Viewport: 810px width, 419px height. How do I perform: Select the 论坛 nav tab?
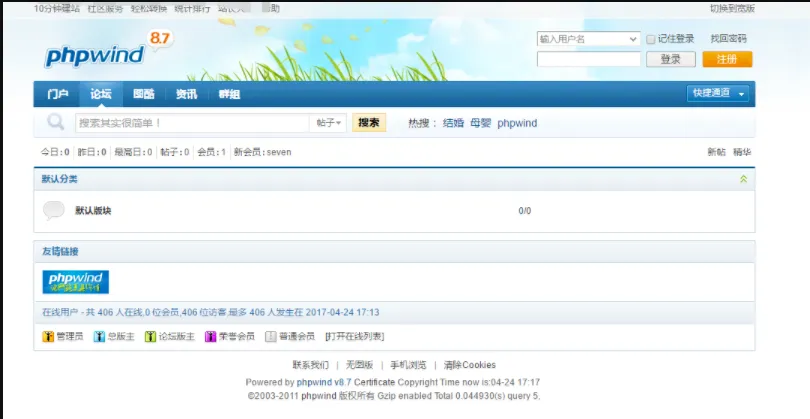tap(101, 94)
